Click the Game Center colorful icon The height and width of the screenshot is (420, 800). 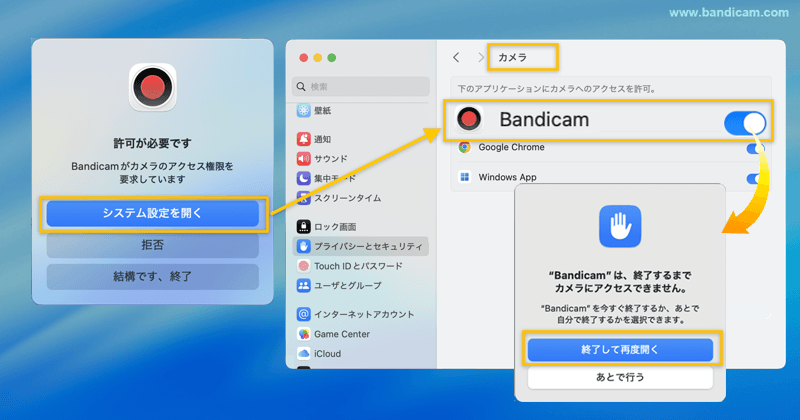coord(304,334)
